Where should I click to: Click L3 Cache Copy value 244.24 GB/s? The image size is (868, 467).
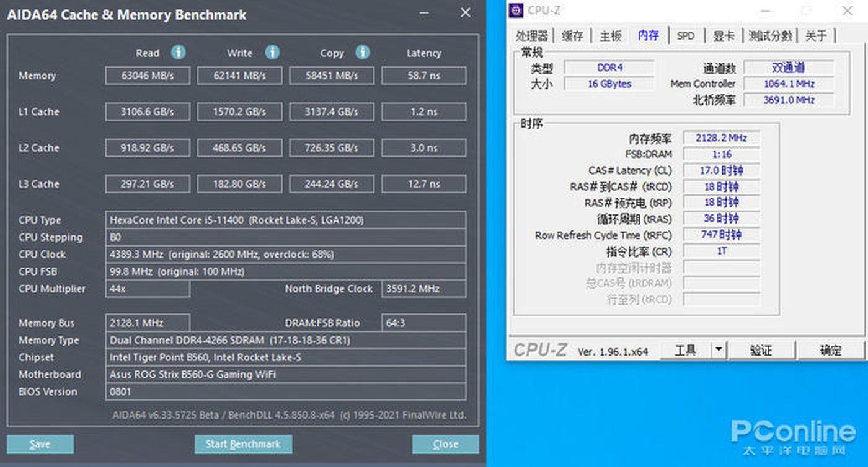[x=332, y=184]
